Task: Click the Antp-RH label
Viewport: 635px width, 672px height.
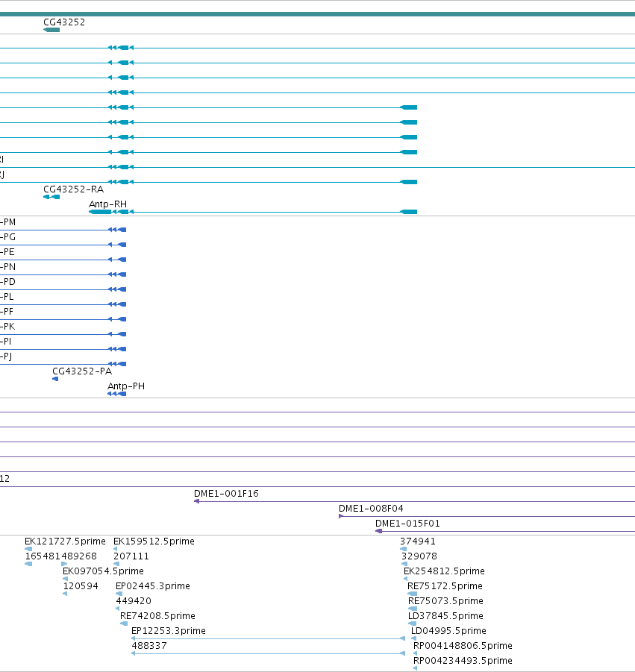Action: tap(107, 204)
